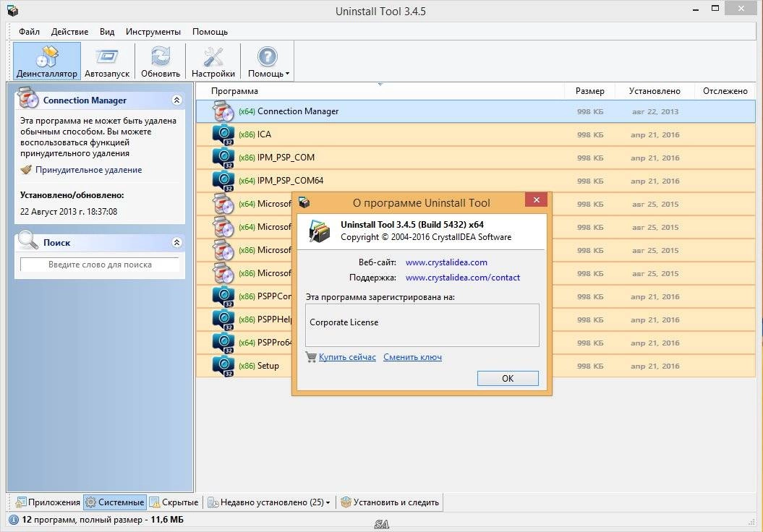Click Сменить ключ link
Viewport: 763px width, 532px height.
click(413, 357)
